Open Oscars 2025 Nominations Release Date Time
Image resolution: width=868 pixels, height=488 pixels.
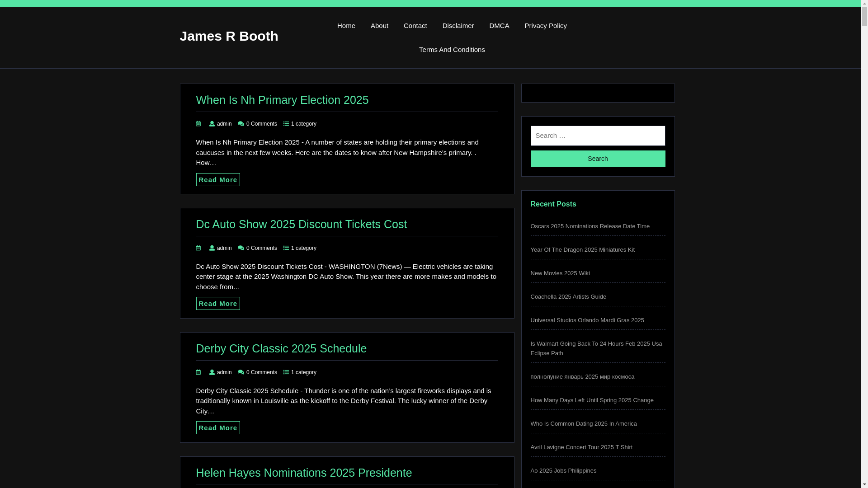[590, 226]
